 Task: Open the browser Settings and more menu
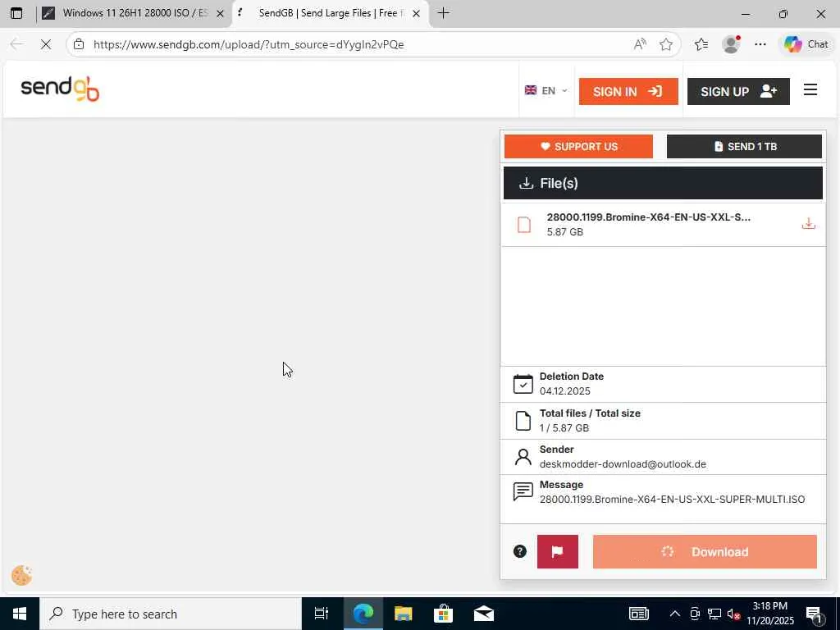coord(760,44)
